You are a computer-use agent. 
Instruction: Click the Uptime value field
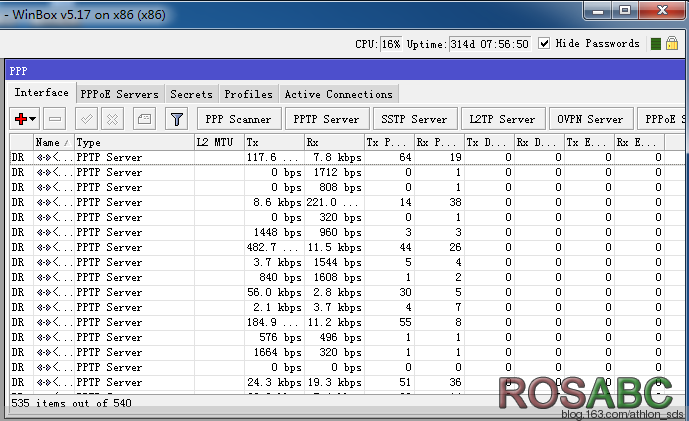pos(490,44)
